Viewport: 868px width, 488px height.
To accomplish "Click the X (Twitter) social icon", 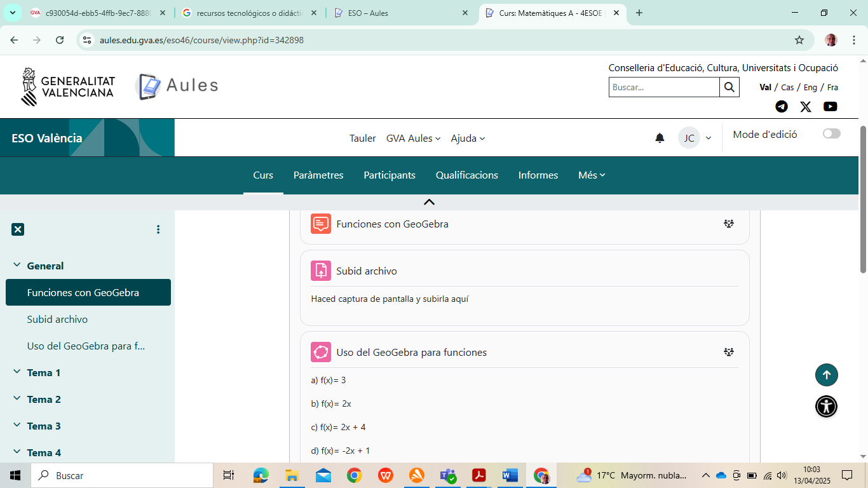I will 806,107.
